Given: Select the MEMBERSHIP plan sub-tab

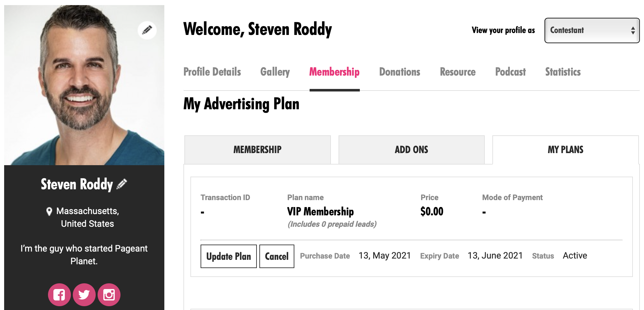Looking at the screenshot, I should pyautogui.click(x=257, y=150).
